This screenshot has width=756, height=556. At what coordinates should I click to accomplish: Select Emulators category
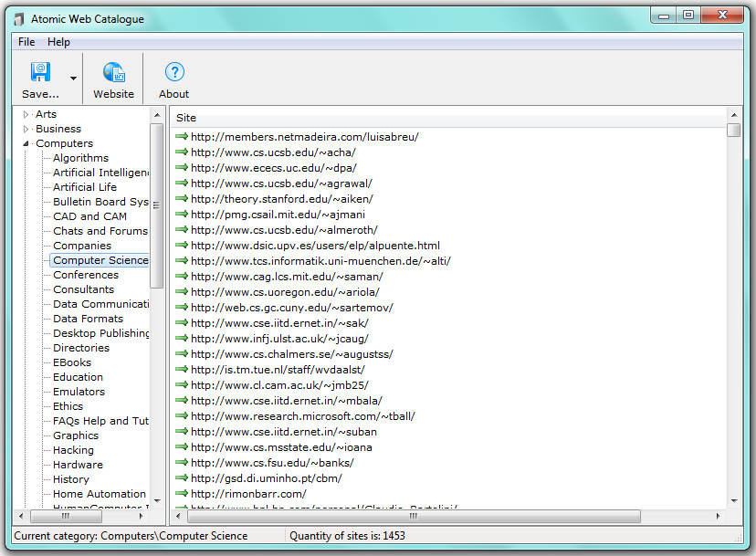tap(79, 392)
